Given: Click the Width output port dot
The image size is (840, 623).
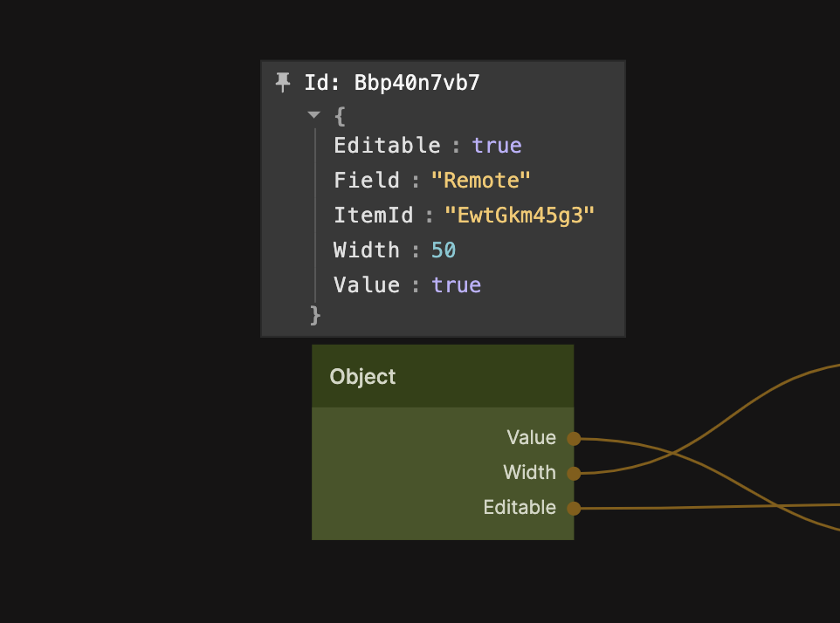Looking at the screenshot, I should (574, 474).
